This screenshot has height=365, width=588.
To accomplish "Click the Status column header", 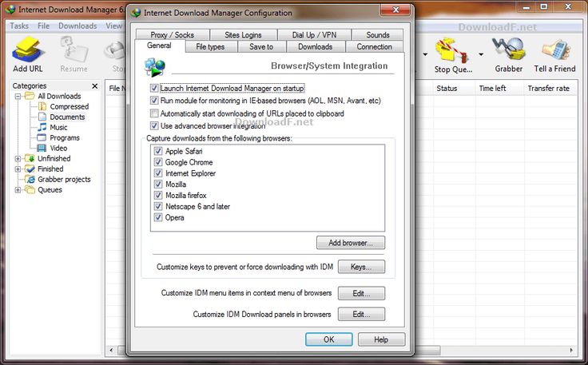I will pyautogui.click(x=453, y=89).
